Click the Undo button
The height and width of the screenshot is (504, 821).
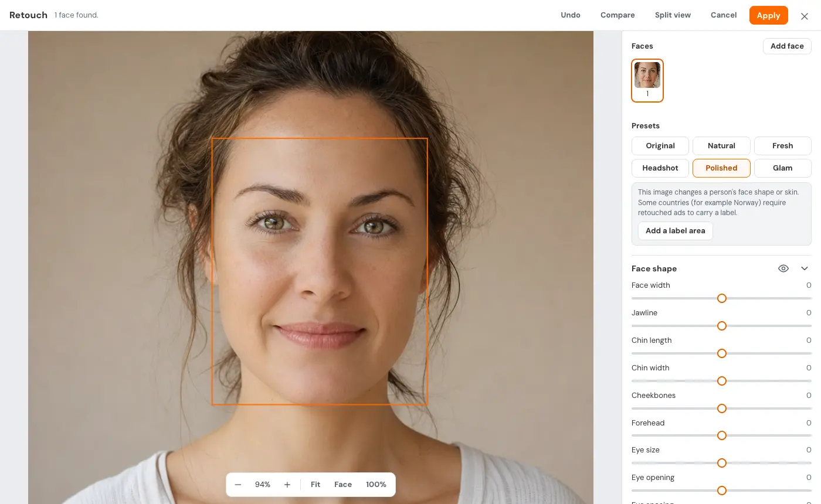click(x=571, y=15)
